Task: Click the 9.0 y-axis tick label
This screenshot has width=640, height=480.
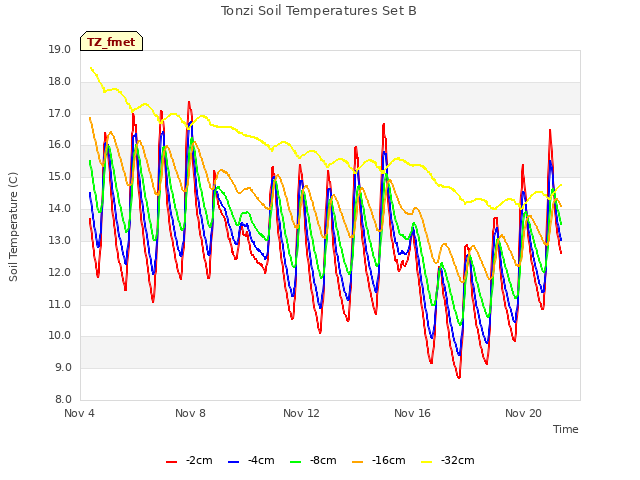Action: pyautogui.click(x=62, y=367)
